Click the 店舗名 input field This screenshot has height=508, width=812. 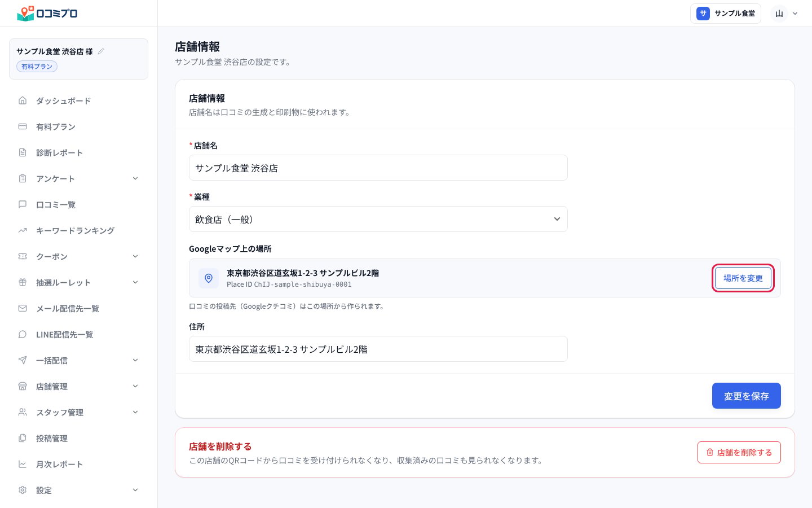click(378, 168)
